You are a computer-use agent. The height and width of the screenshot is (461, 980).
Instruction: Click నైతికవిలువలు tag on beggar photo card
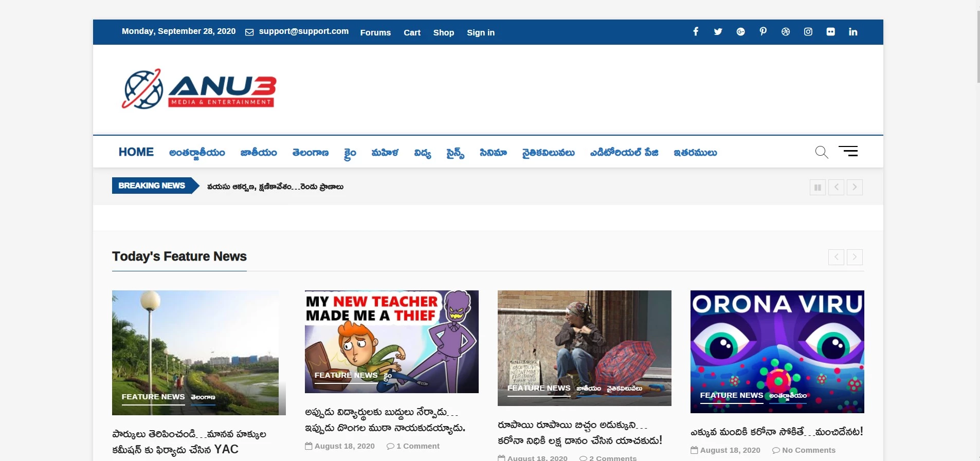[625, 389]
